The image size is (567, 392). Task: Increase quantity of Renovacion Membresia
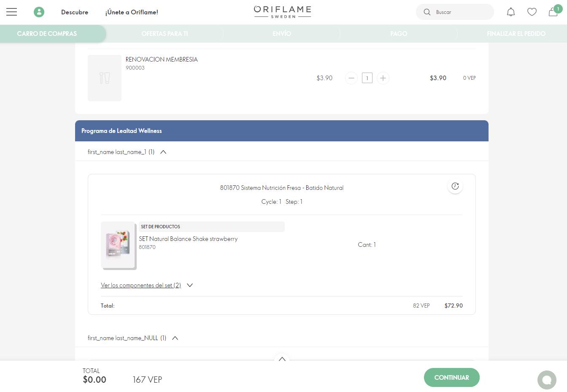383,78
